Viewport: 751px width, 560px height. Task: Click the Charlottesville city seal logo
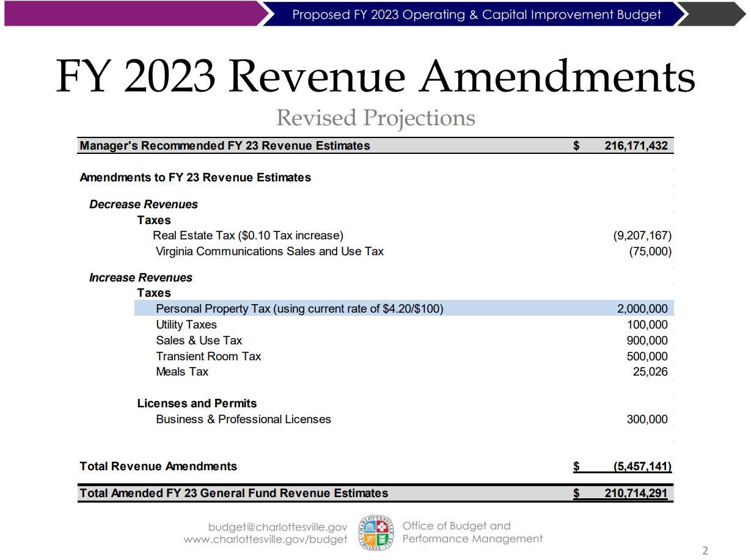coord(375,533)
